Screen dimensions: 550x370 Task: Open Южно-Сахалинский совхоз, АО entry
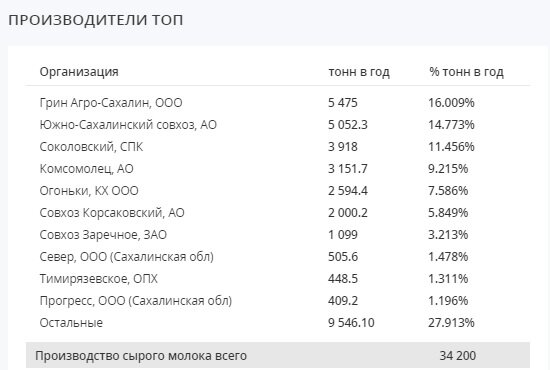128,125
